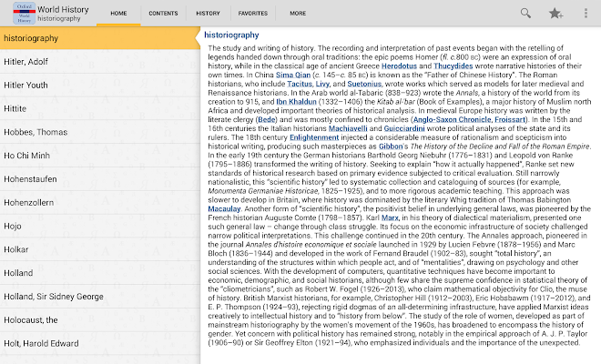Follow the Herodotus link
Image resolution: width=601 pixels, height=364 pixels.
click(x=399, y=66)
